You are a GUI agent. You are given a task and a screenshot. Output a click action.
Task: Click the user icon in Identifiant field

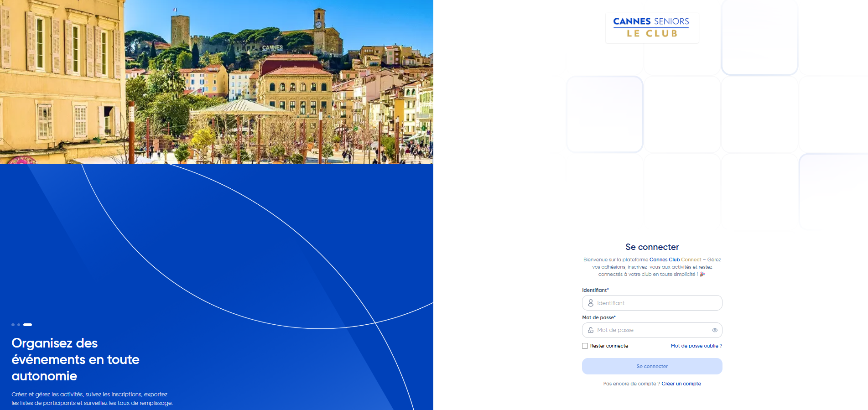pos(591,303)
